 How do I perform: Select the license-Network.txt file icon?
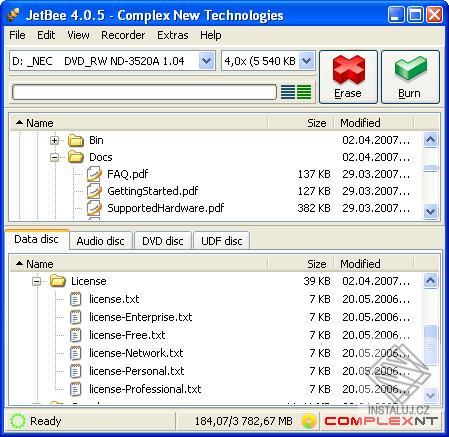[76, 353]
